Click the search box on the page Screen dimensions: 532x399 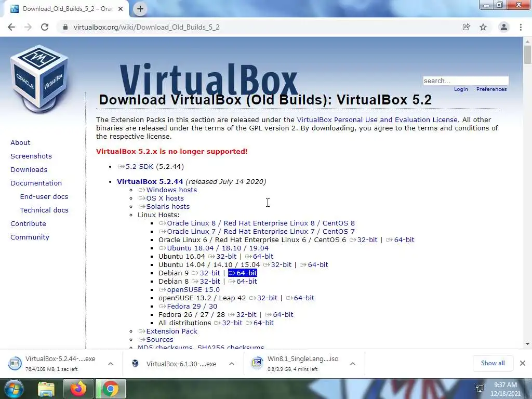tap(465, 81)
